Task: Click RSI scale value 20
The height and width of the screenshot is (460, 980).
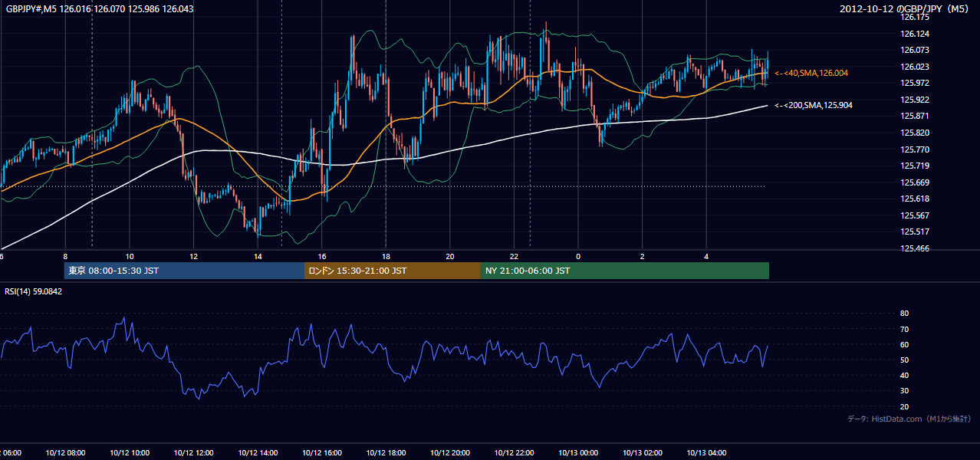Action: coord(904,406)
